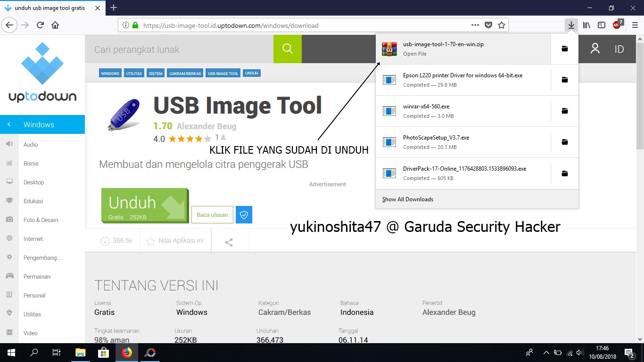Select the Foto & Desain sidebar icon
The height and width of the screenshot is (362, 644).
(x=10, y=220)
